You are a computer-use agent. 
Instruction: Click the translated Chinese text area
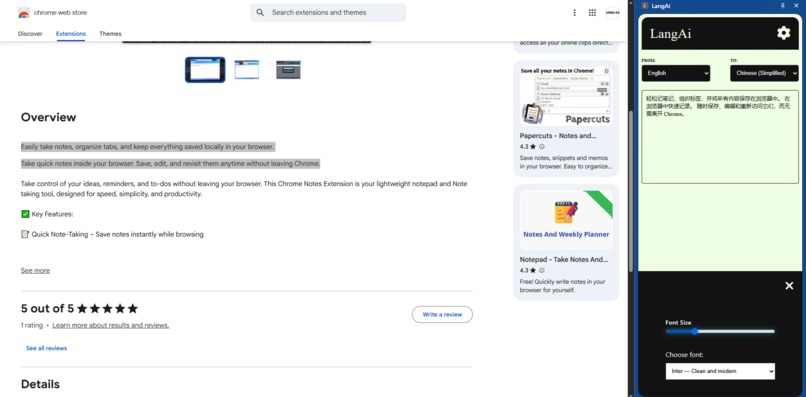pyautogui.click(x=720, y=137)
